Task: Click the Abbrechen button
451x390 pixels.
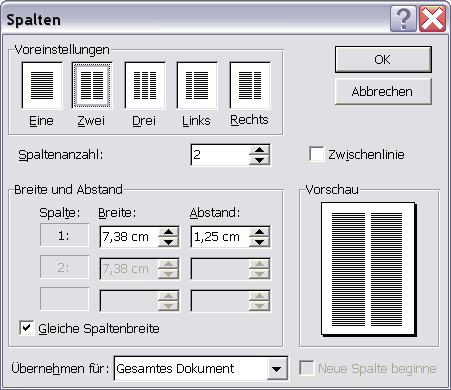Action: [x=383, y=92]
